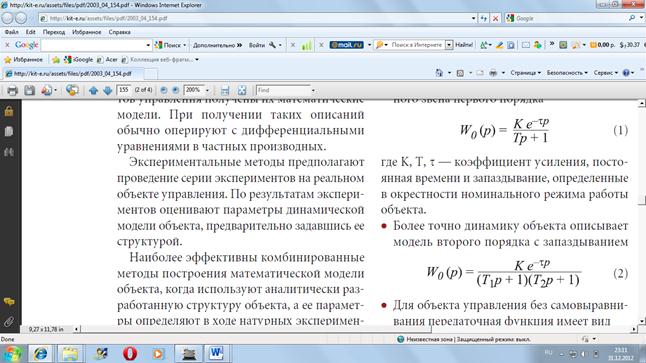
Task: Stop loading with the red X button
Action: coord(496,18)
